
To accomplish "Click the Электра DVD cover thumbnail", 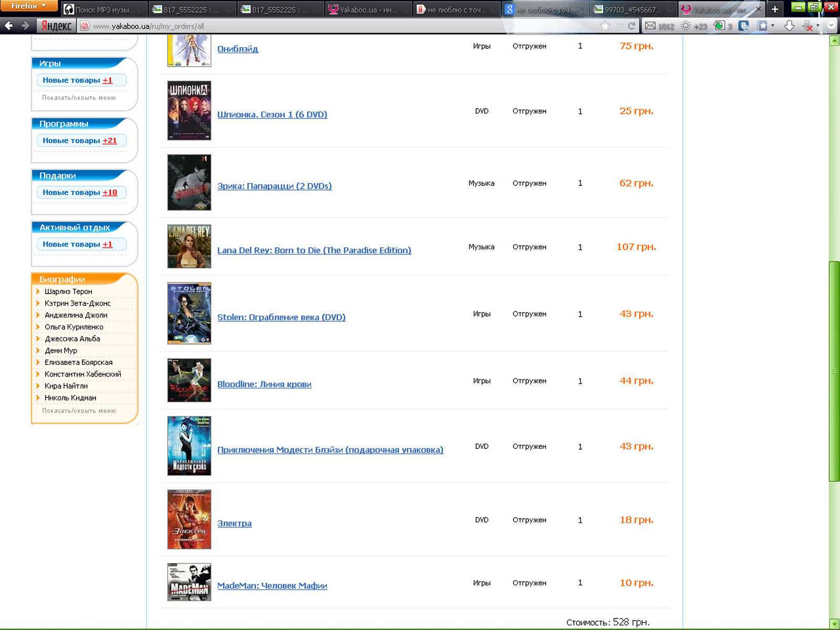I will 189,519.
